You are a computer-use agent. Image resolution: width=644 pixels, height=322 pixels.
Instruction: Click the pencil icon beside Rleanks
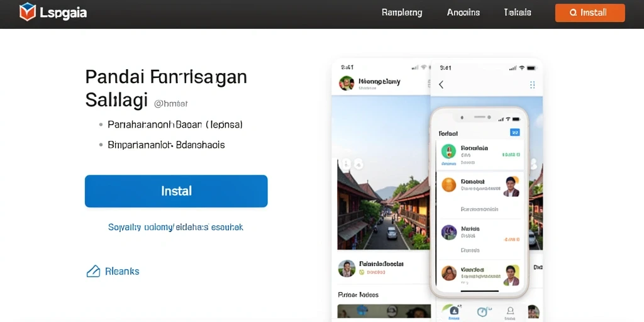tap(93, 271)
